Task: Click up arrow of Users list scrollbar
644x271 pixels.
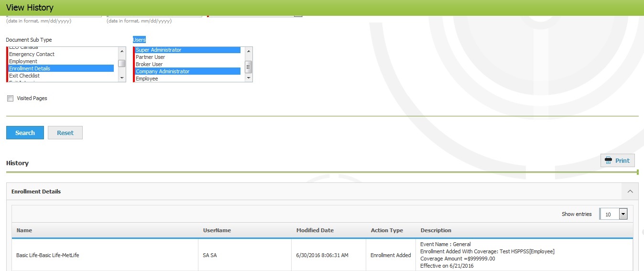Action: coord(248,51)
